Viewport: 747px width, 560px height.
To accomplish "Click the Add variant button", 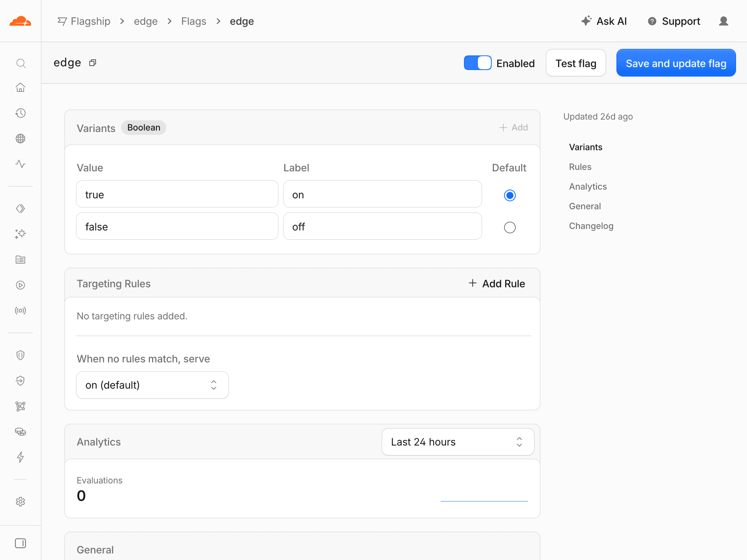I will [513, 127].
